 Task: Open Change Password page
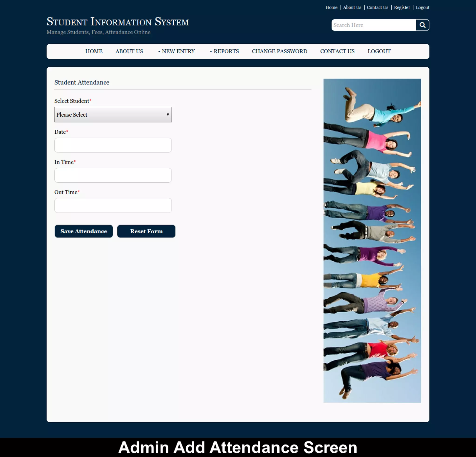click(x=280, y=52)
